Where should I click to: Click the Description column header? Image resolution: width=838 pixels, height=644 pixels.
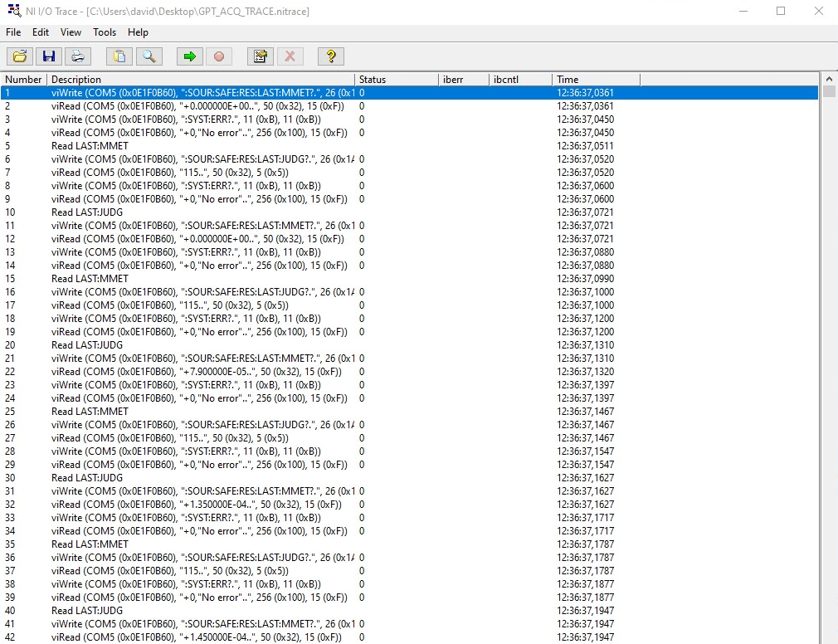click(x=201, y=79)
